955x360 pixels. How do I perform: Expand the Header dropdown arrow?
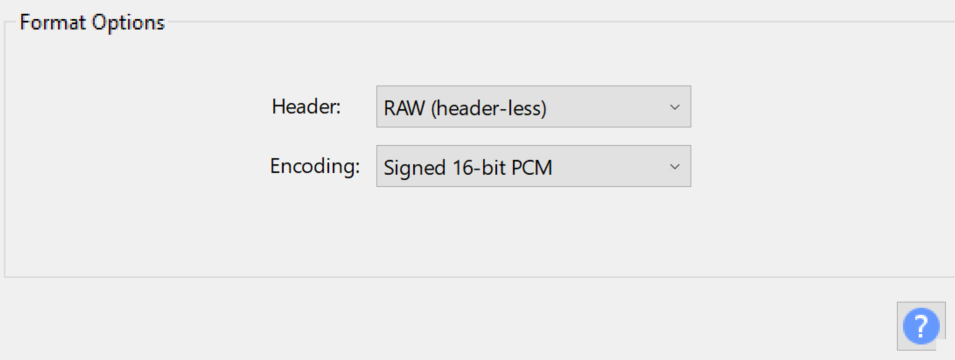coord(674,107)
